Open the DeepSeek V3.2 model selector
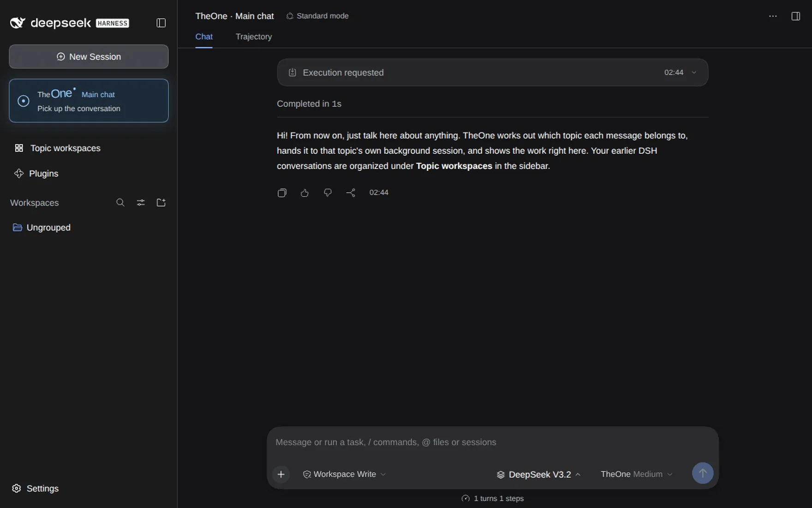This screenshot has height=508, width=812. [538, 475]
